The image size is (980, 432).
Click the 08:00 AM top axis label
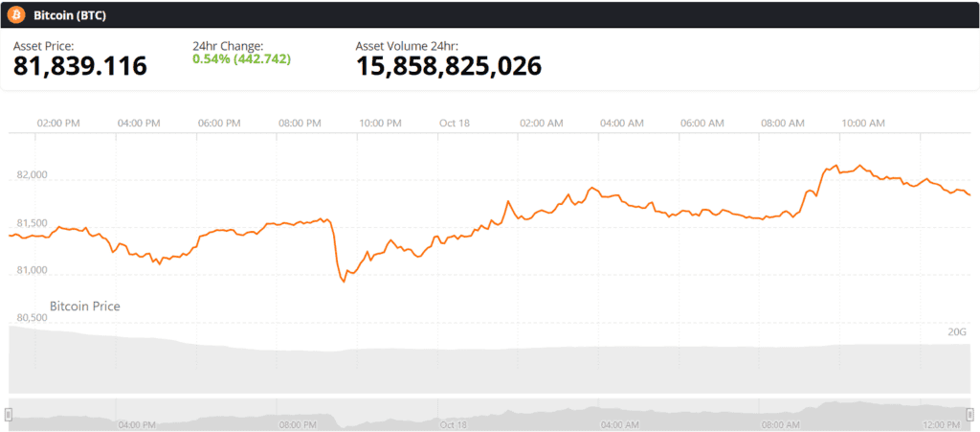pyautogui.click(x=783, y=124)
